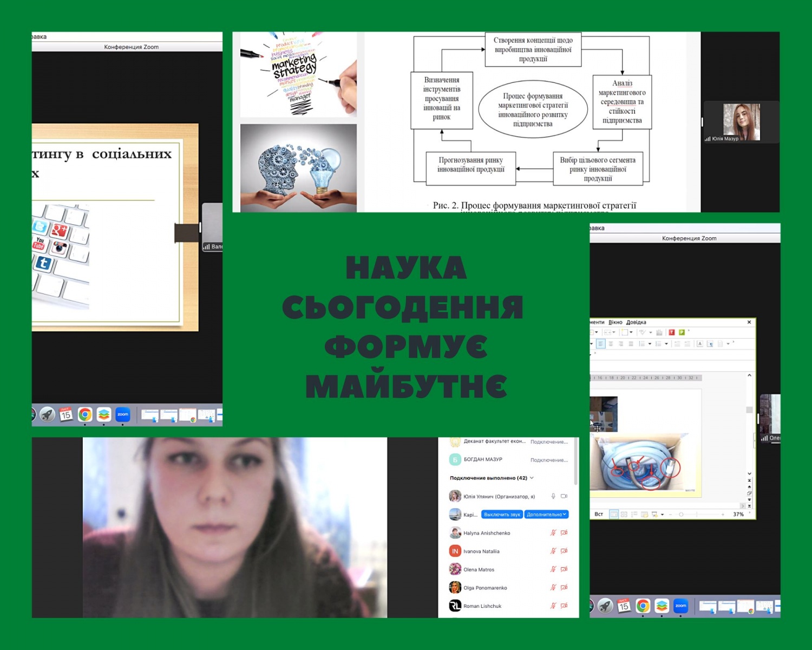This screenshot has height=650, width=812.
Task: Click Ivanova Nataliia's IN avatar
Action: 455,551
